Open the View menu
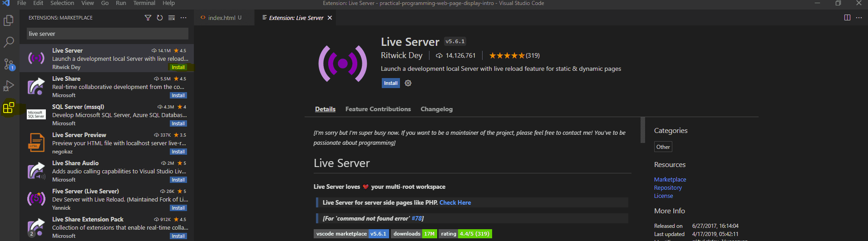The width and height of the screenshot is (868, 241). pyautogui.click(x=88, y=3)
